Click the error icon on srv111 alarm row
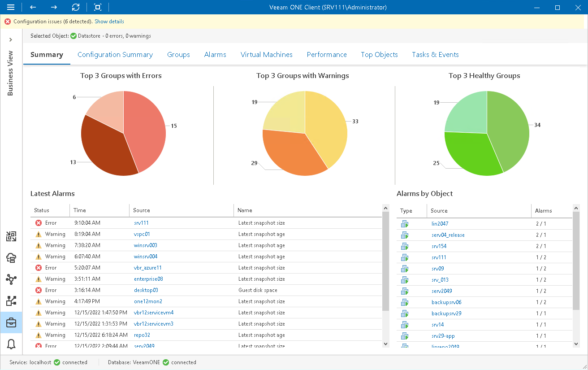 (x=39, y=223)
